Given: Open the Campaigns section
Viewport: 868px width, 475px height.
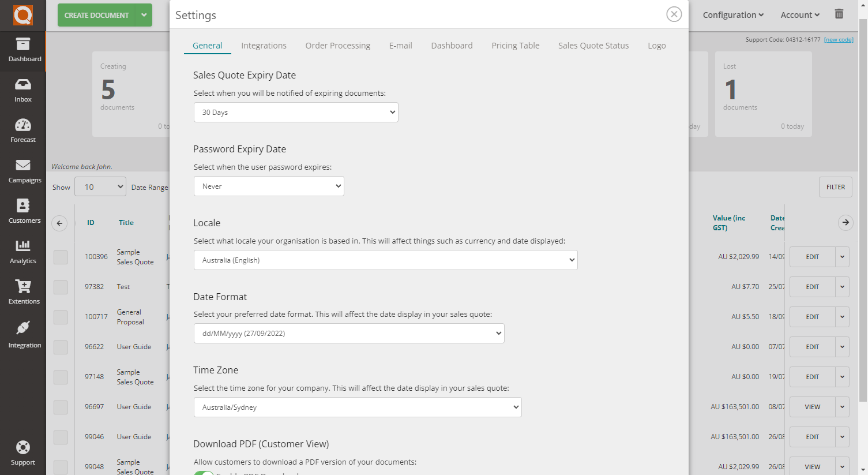Looking at the screenshot, I should click(x=23, y=170).
